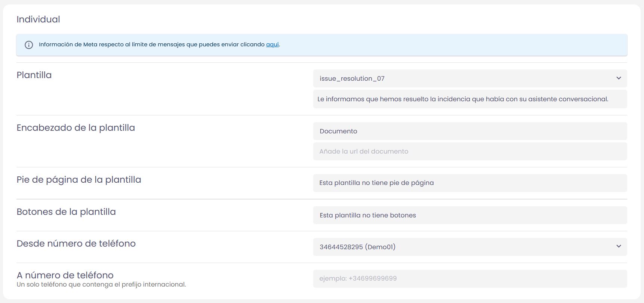Click the 'Individual' section heading
This screenshot has width=644, height=303.
click(38, 19)
